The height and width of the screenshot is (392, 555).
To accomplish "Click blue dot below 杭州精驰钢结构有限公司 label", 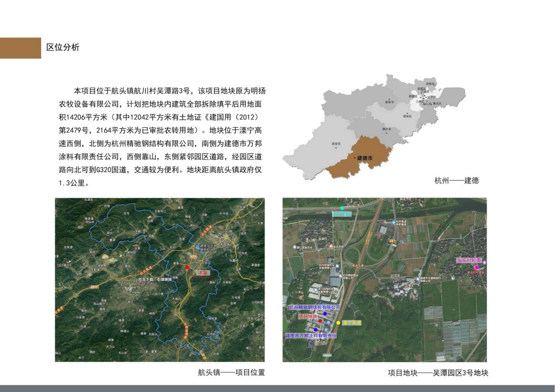I will pyautogui.click(x=325, y=314).
